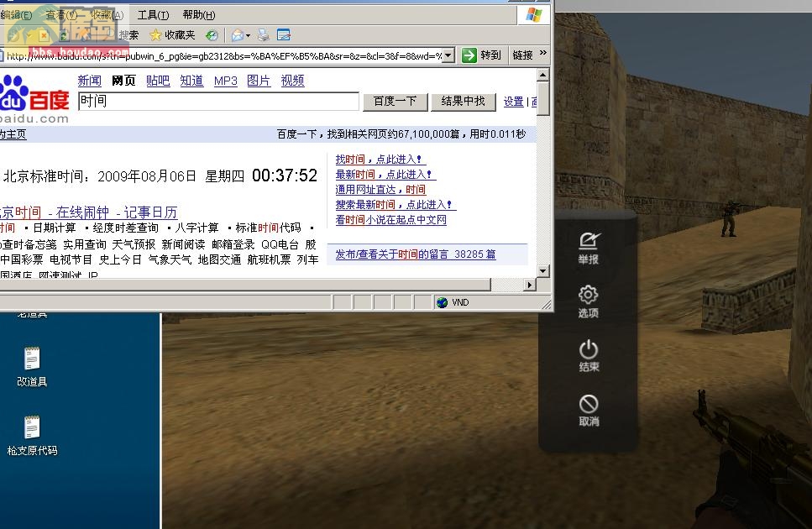Click the globe zone icon in status bar
Image resolution: width=812 pixels, height=529 pixels.
[x=442, y=302]
